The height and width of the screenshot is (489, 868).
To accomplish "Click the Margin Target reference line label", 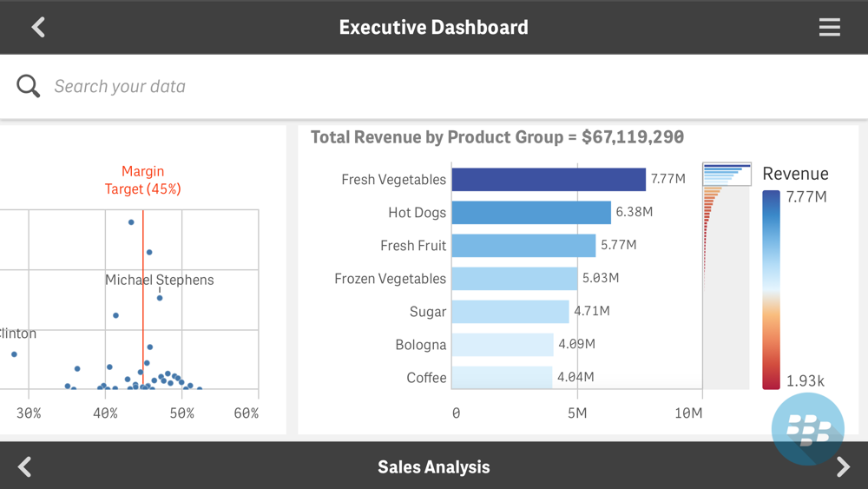I will [143, 180].
